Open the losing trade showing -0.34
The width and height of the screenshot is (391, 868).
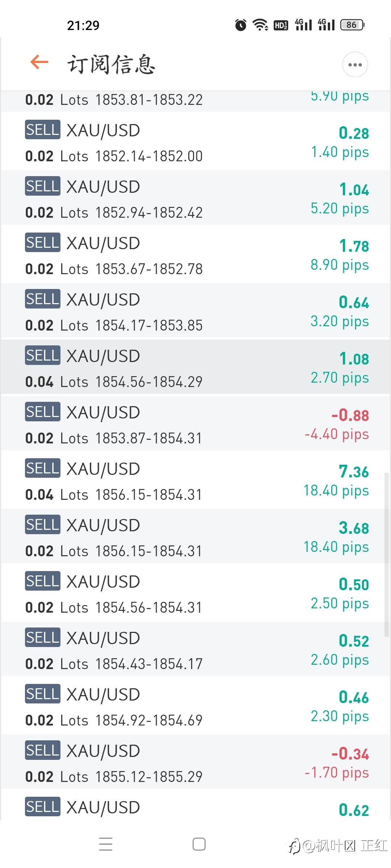coord(195,763)
